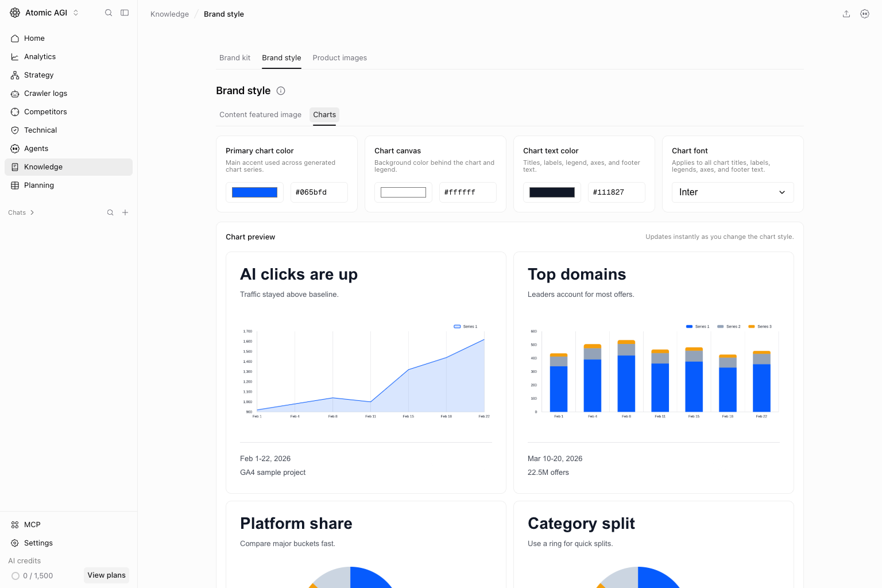Open the Chart font Inter dropdown
The height and width of the screenshot is (588, 882).
point(733,192)
